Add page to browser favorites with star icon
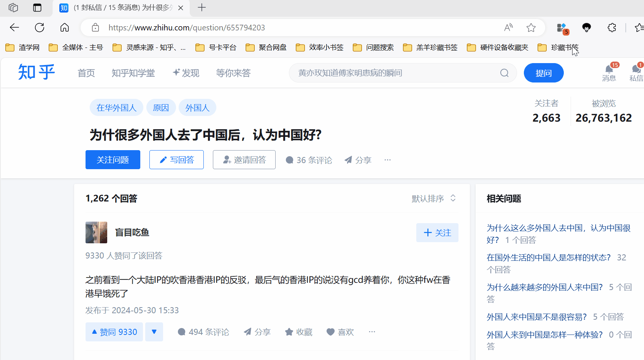The image size is (644, 360). (531, 27)
